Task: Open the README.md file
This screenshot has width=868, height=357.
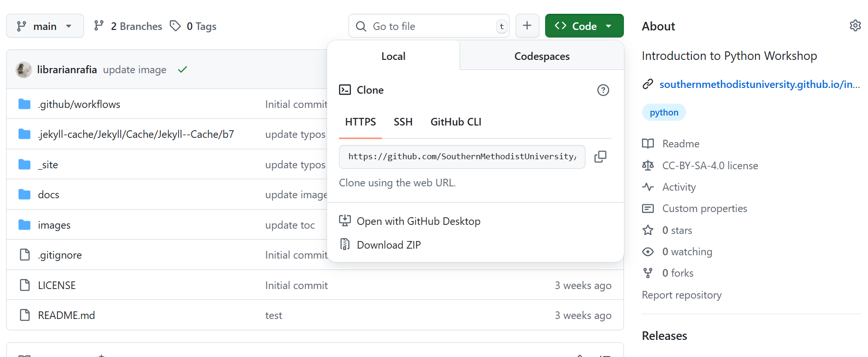Action: coord(66,315)
